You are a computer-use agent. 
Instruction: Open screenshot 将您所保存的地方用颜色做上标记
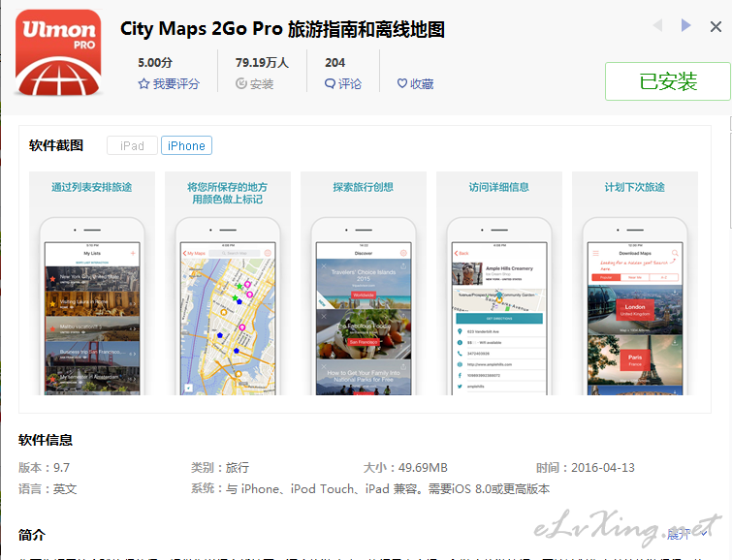[228, 283]
